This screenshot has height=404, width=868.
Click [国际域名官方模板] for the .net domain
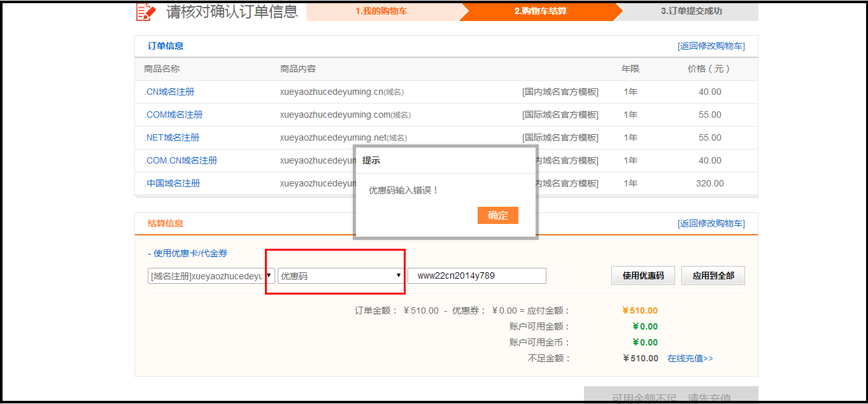coord(560,137)
